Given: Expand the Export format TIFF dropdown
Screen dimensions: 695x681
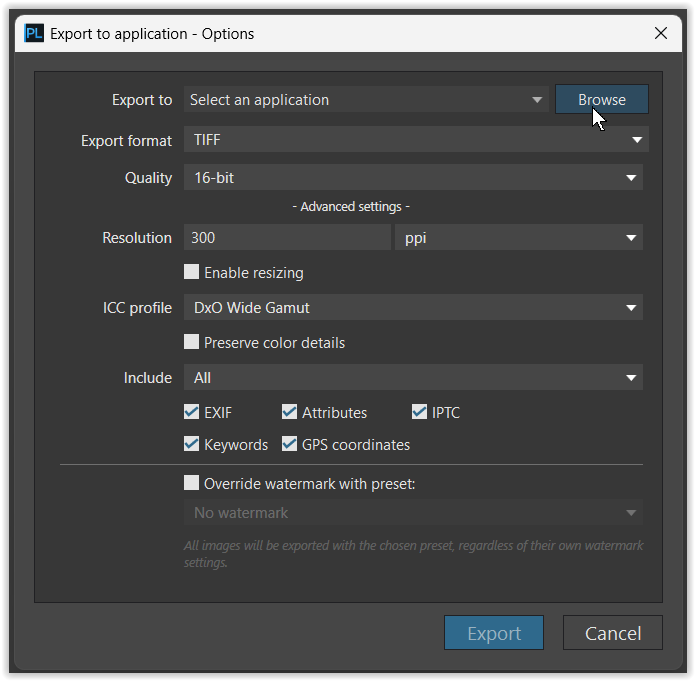Looking at the screenshot, I should pos(415,140).
